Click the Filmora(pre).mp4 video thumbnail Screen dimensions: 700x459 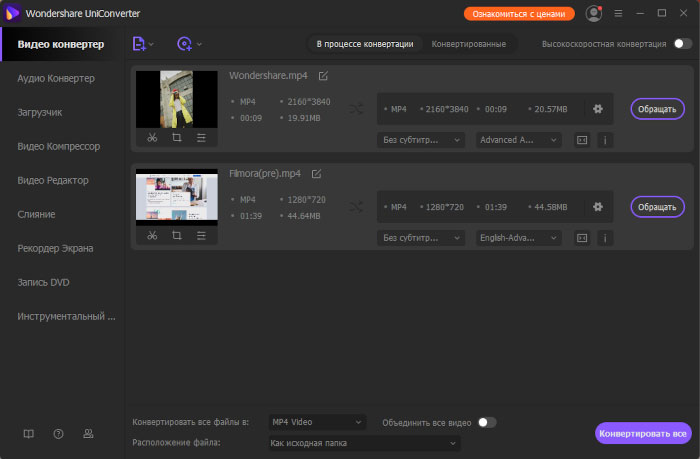click(176, 198)
